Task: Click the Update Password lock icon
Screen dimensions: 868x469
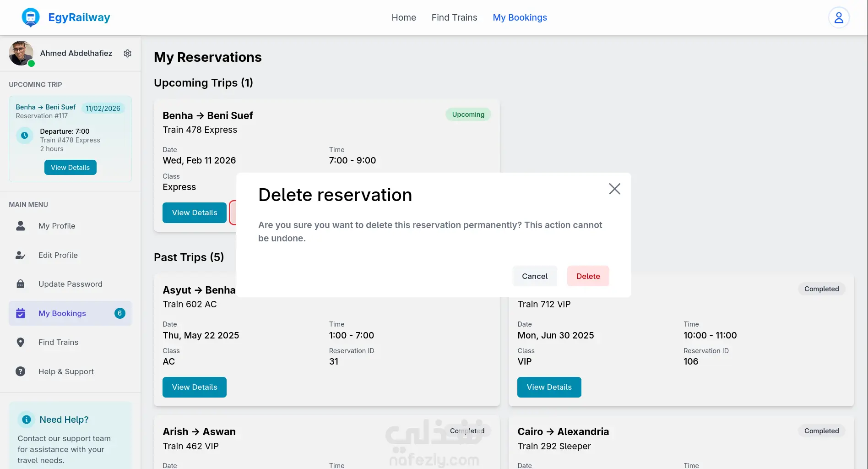Action: coord(21,284)
